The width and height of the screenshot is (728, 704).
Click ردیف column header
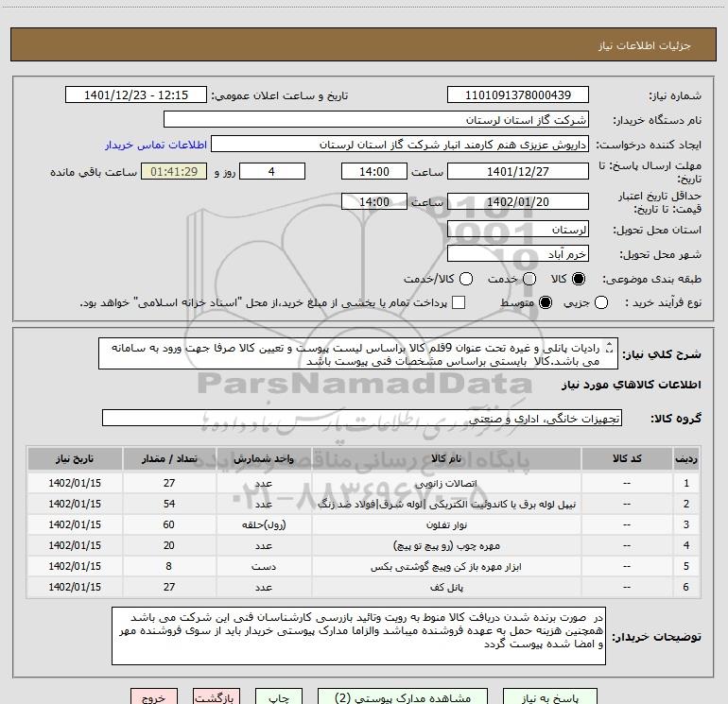(x=686, y=459)
